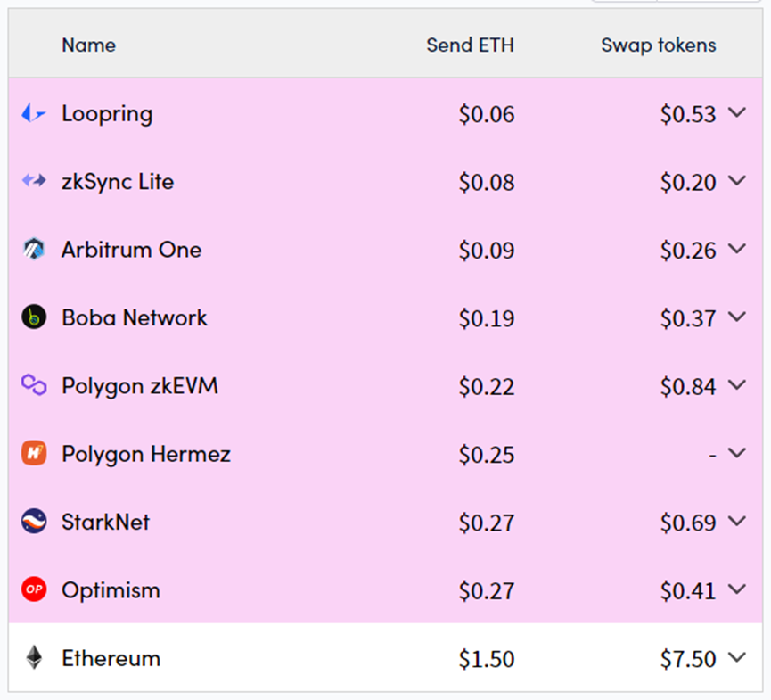Click the Optimism OP logo icon

tap(33, 590)
